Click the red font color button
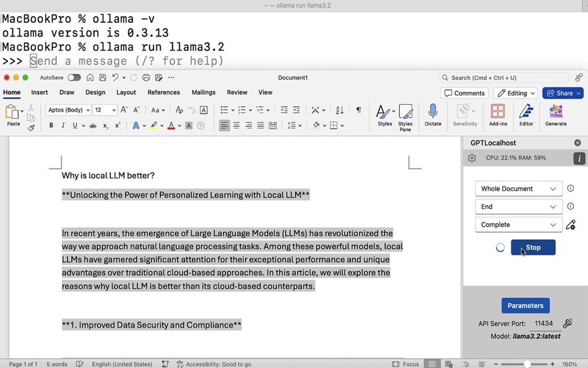Viewport: 588px width, 368px height. coord(171,125)
